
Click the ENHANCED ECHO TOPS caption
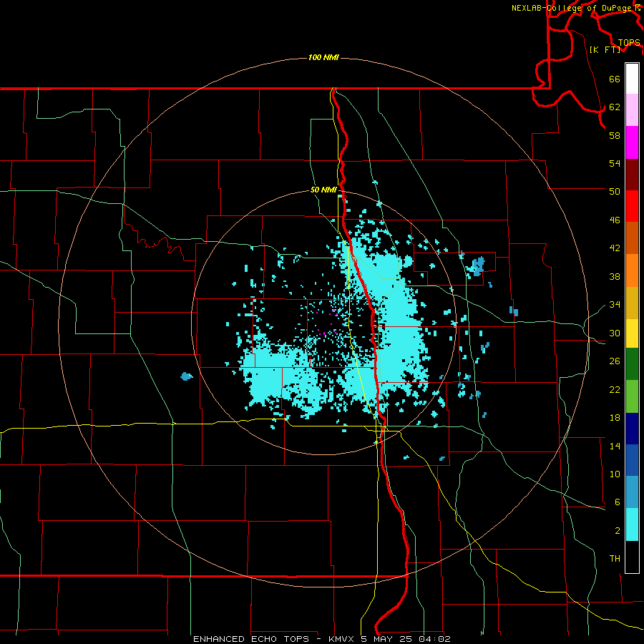tap(251, 639)
